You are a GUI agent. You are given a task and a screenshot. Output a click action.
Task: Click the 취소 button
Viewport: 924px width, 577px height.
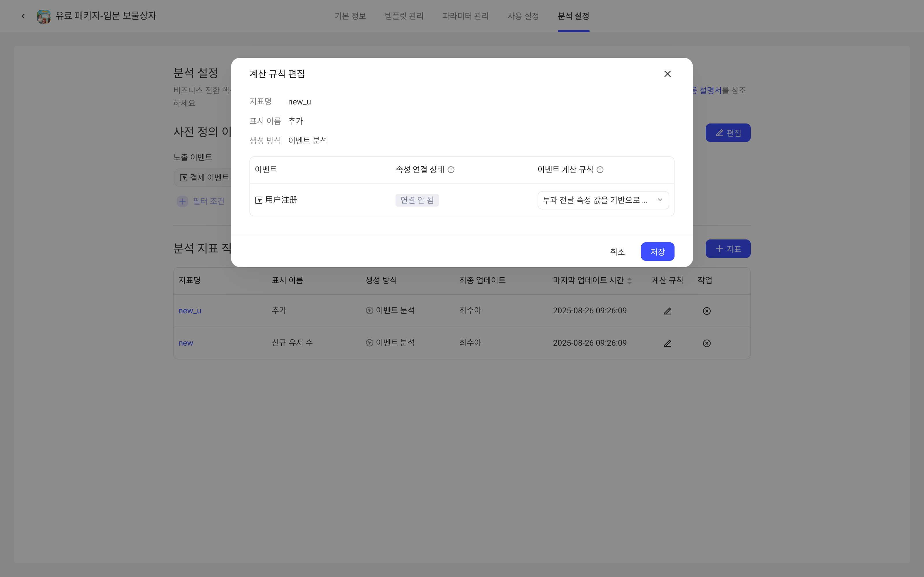coord(617,252)
